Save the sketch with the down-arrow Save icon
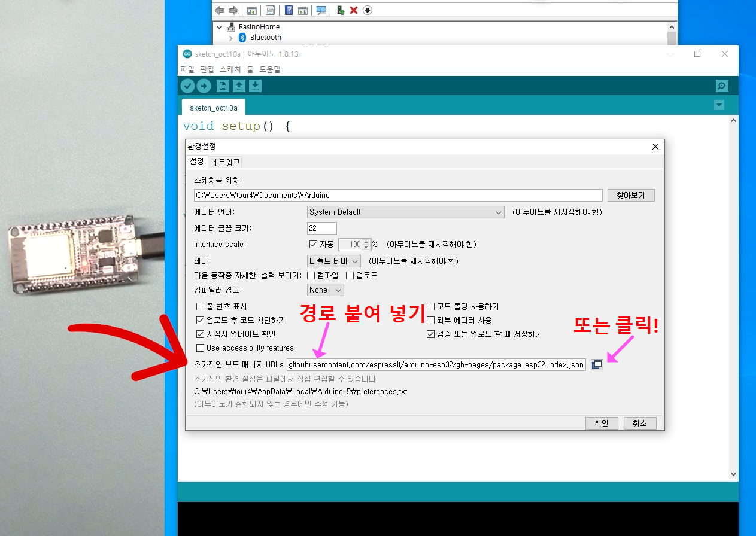 coord(255,86)
